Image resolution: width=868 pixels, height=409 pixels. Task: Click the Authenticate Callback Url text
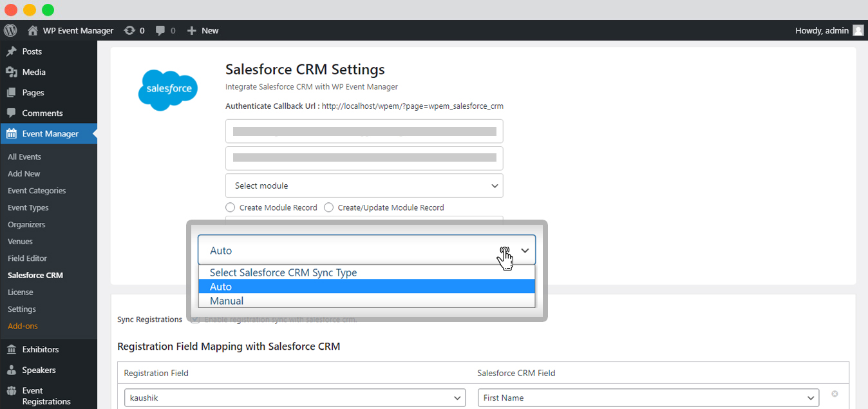(364, 106)
